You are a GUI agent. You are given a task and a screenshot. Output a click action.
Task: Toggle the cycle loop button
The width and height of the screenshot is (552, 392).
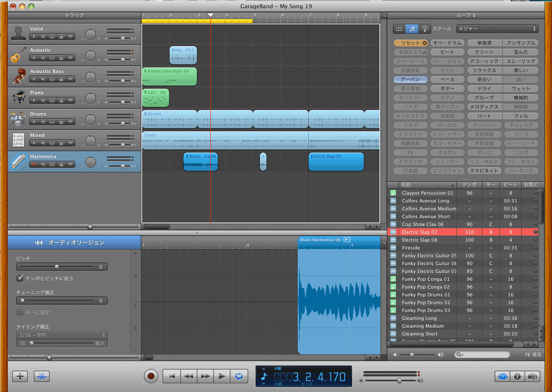click(239, 376)
